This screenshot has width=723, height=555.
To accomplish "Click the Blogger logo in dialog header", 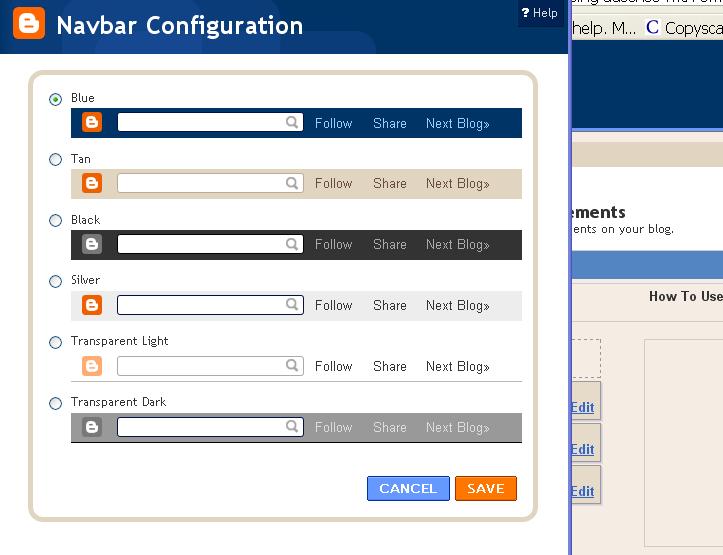I will (x=29, y=23).
